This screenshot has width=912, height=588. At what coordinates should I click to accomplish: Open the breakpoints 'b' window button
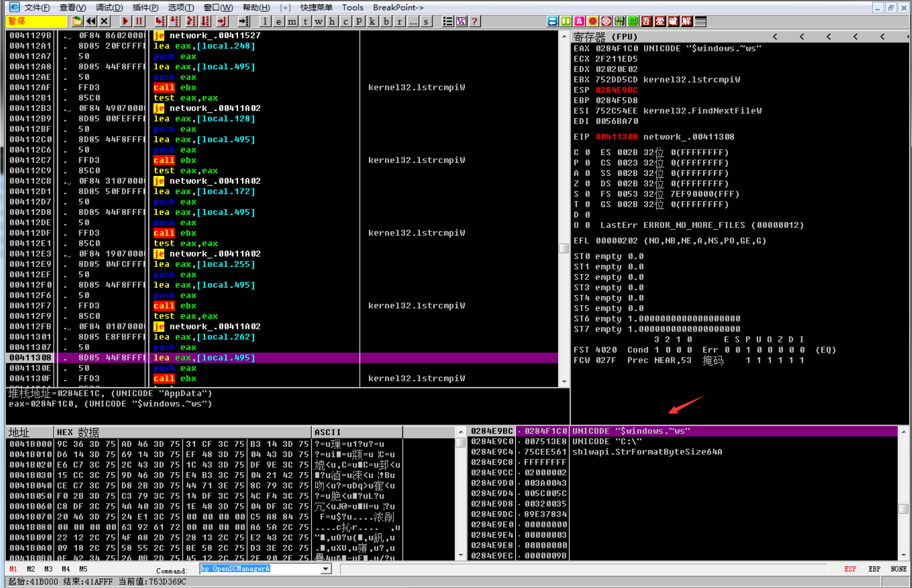click(x=386, y=22)
